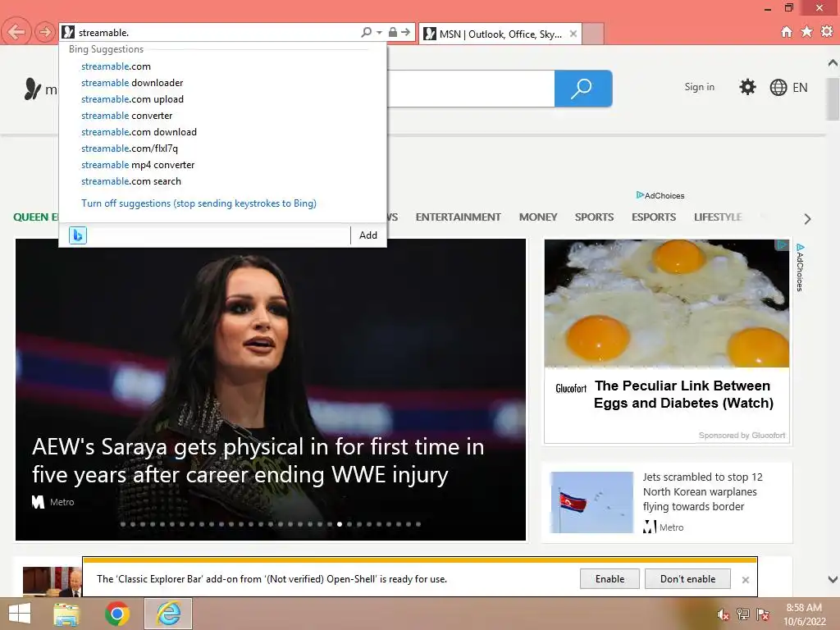Click the security lock icon in address bar
840x630 pixels.
click(x=393, y=32)
